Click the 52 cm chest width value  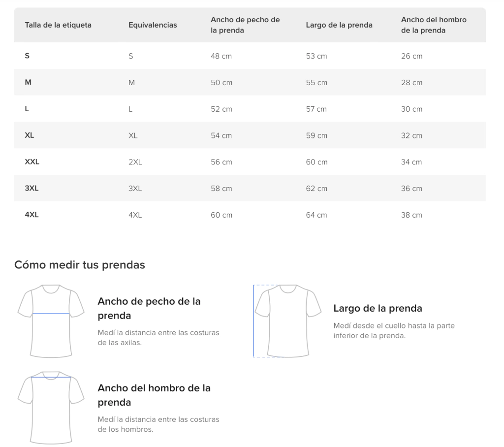click(221, 109)
